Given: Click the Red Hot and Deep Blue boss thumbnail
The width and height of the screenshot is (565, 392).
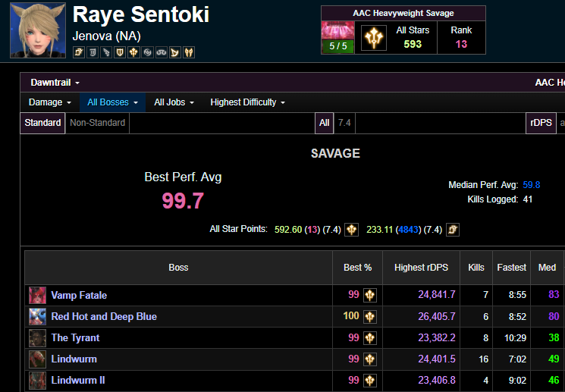Looking at the screenshot, I should [37, 317].
